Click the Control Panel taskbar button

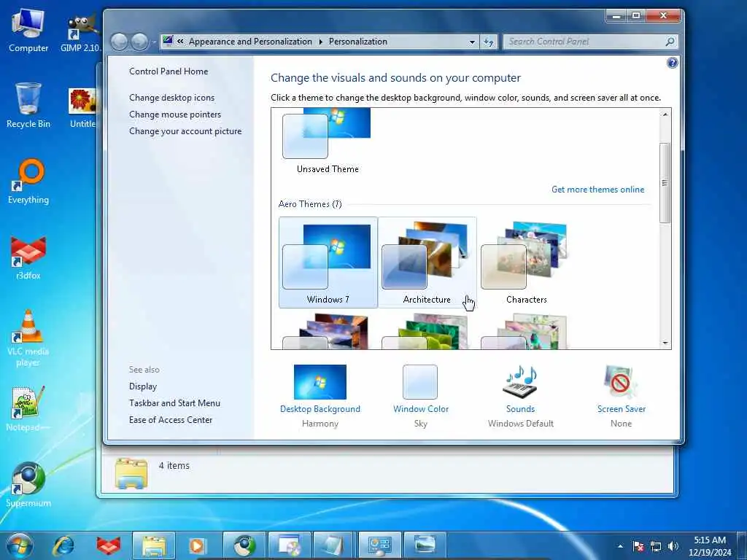(x=379, y=545)
